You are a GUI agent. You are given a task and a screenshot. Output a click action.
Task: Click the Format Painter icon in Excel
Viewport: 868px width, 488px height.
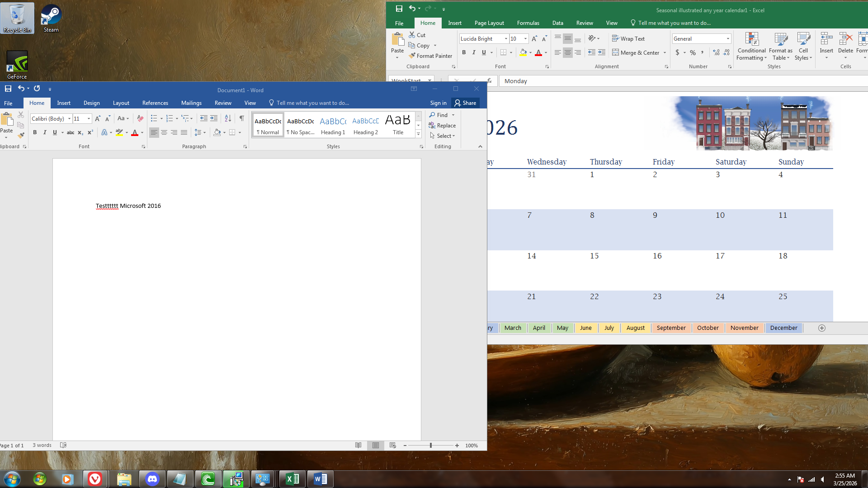click(x=412, y=56)
